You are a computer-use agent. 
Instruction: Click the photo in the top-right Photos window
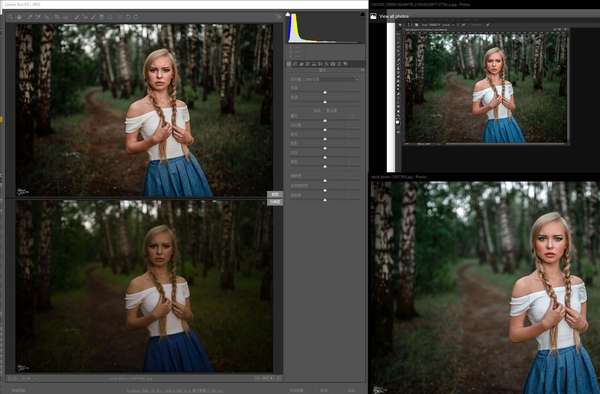(x=486, y=87)
